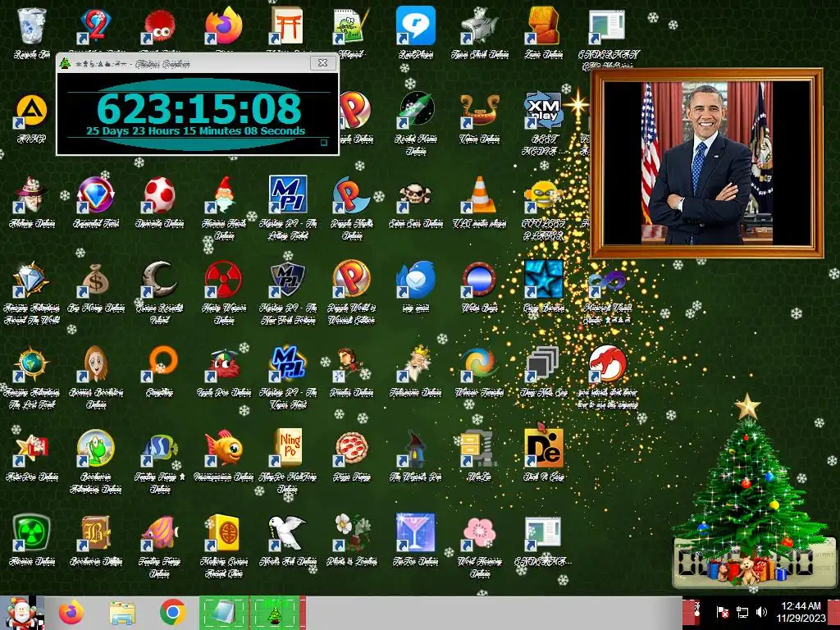
Task: Launch Talismania Deluxe king icon
Action: coord(415,363)
